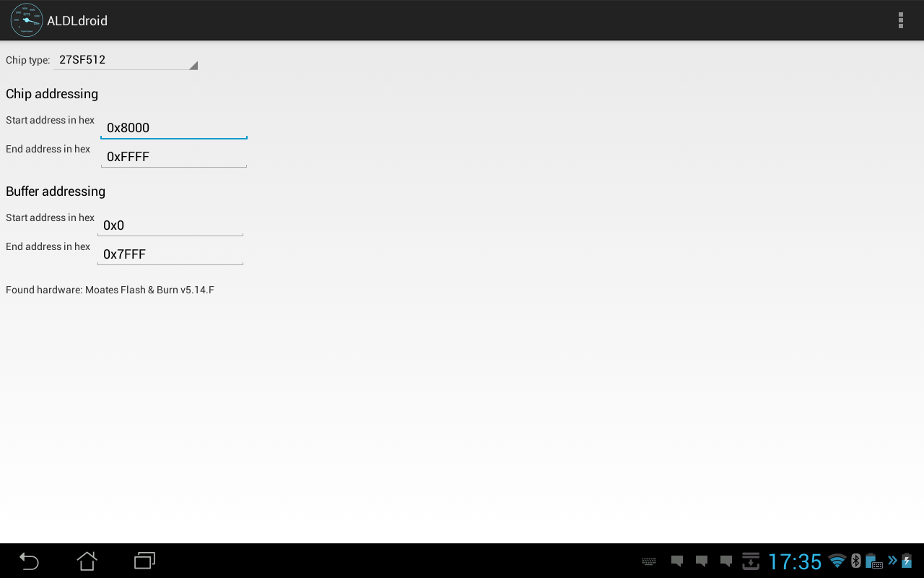Tap the Chip type label
The width and height of the screenshot is (924, 578).
coord(27,60)
